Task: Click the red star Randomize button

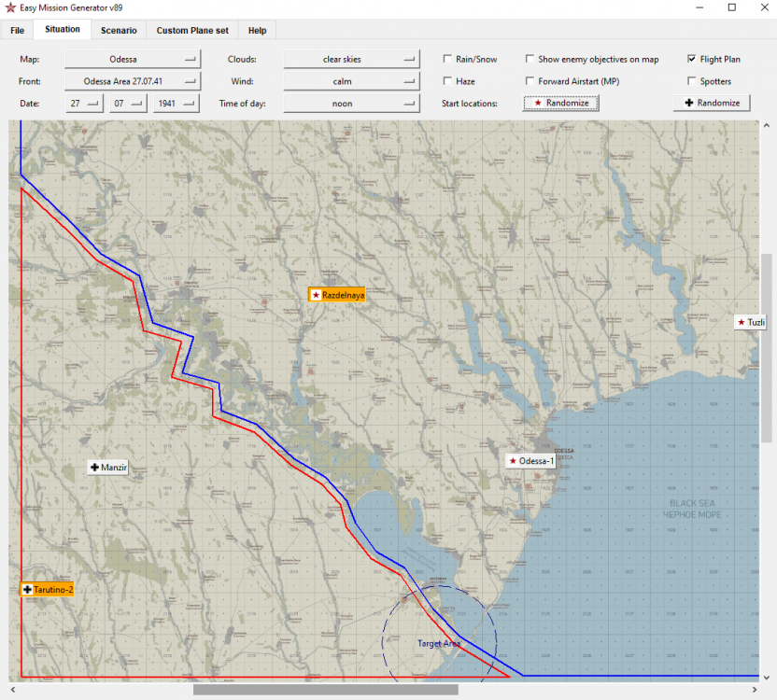Action: (560, 104)
